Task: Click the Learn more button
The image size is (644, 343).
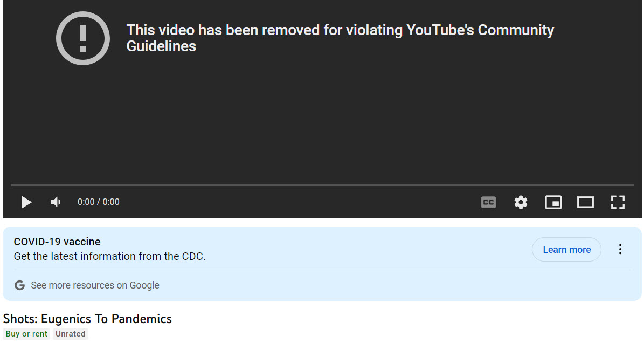Action: pyautogui.click(x=566, y=250)
